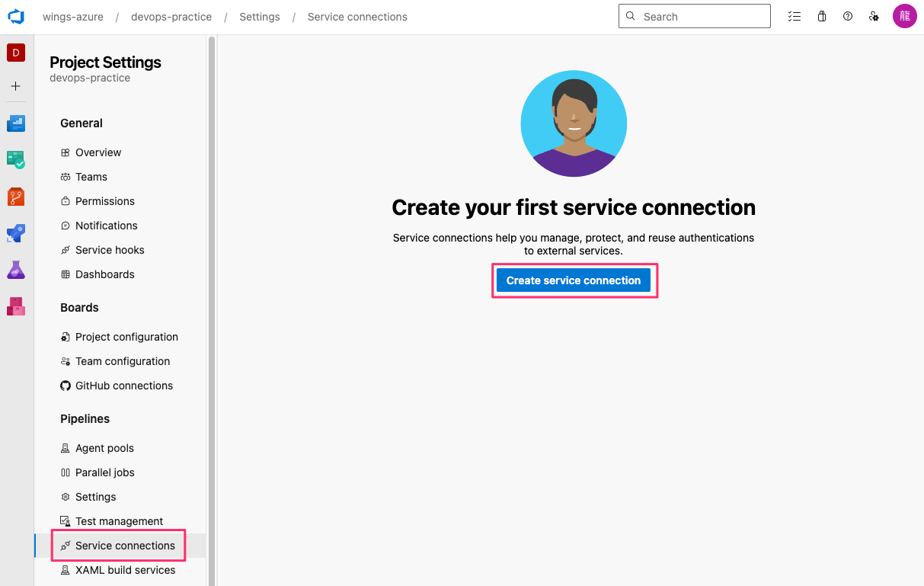This screenshot has width=924, height=586.
Task: Open the user account avatar
Action: [905, 16]
